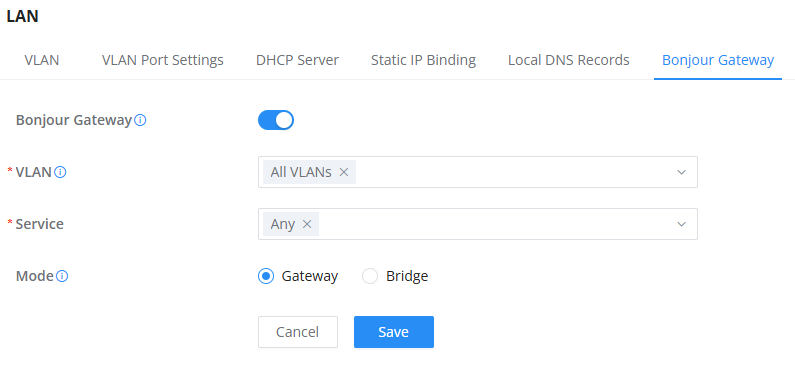795x371 pixels.
Task: Select the Gateway mode radio button
Action: pyautogui.click(x=266, y=276)
